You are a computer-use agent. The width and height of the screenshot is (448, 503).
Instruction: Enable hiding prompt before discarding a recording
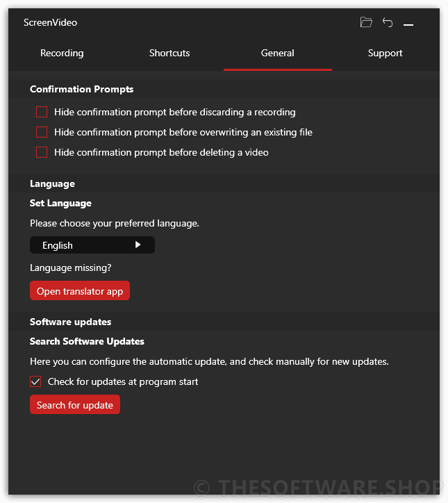[42, 112]
